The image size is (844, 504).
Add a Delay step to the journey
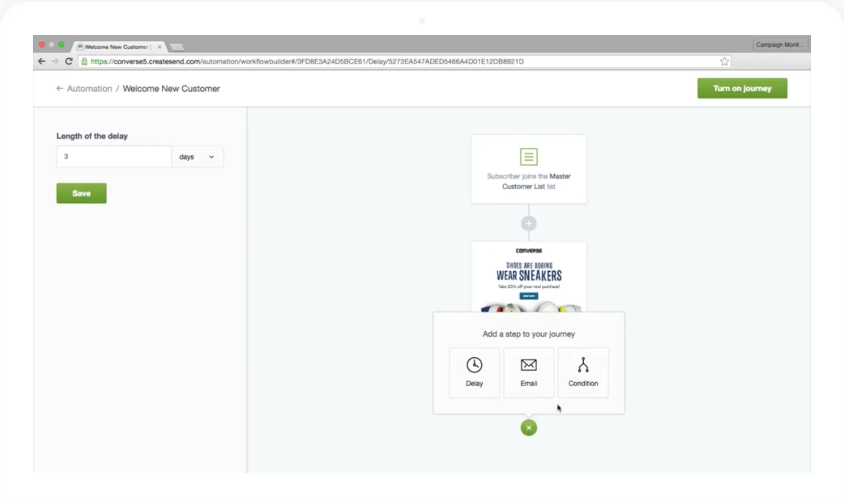pyautogui.click(x=474, y=373)
